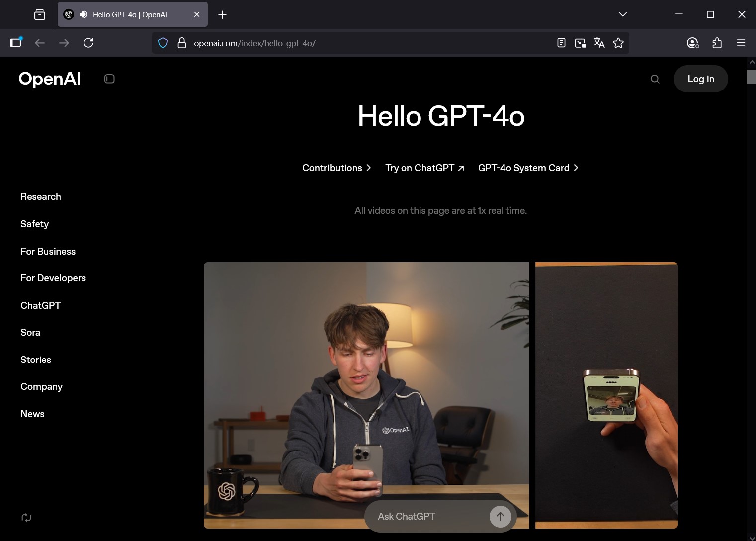Click the 'All videos on this page' note
Screen dimensions: 756x541
click(441, 210)
